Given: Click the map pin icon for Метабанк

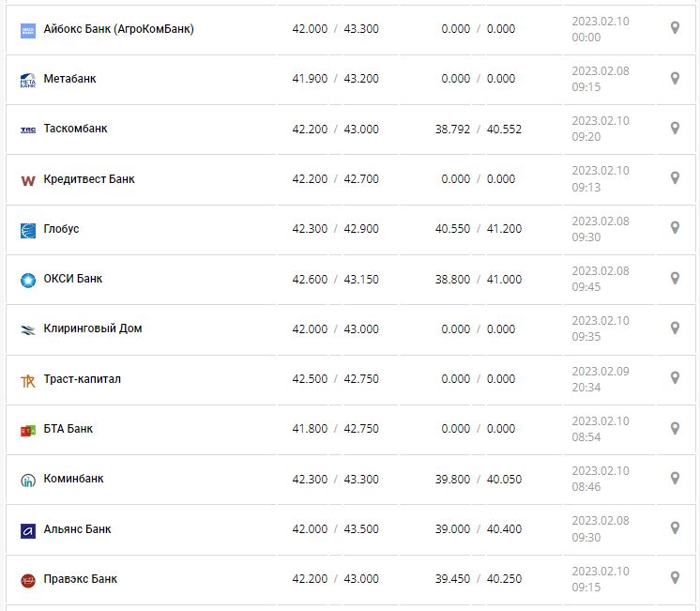Looking at the screenshot, I should pyautogui.click(x=675, y=79).
